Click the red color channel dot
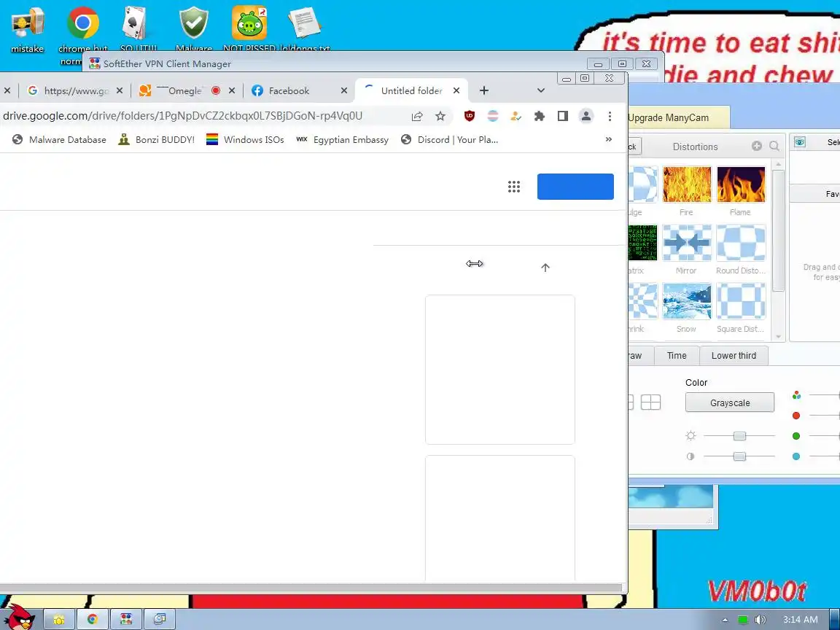The width and height of the screenshot is (840, 630). coord(796,416)
